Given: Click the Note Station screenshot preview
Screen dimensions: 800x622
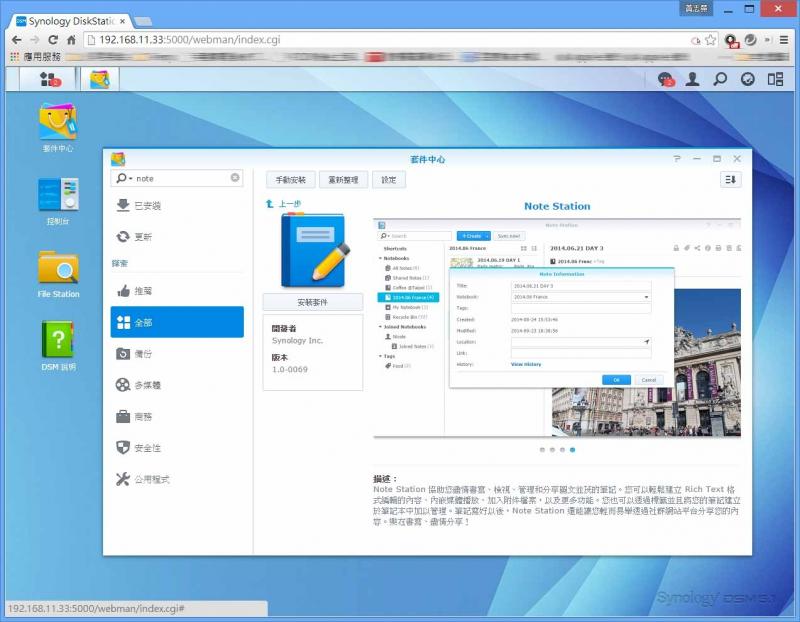Looking at the screenshot, I should click(557, 328).
